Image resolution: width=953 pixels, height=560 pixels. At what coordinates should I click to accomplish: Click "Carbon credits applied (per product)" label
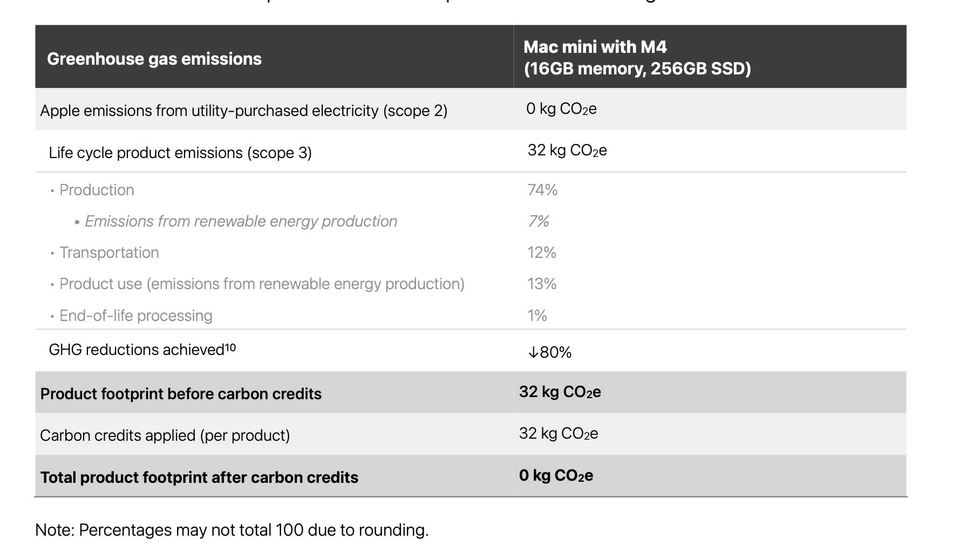click(165, 435)
